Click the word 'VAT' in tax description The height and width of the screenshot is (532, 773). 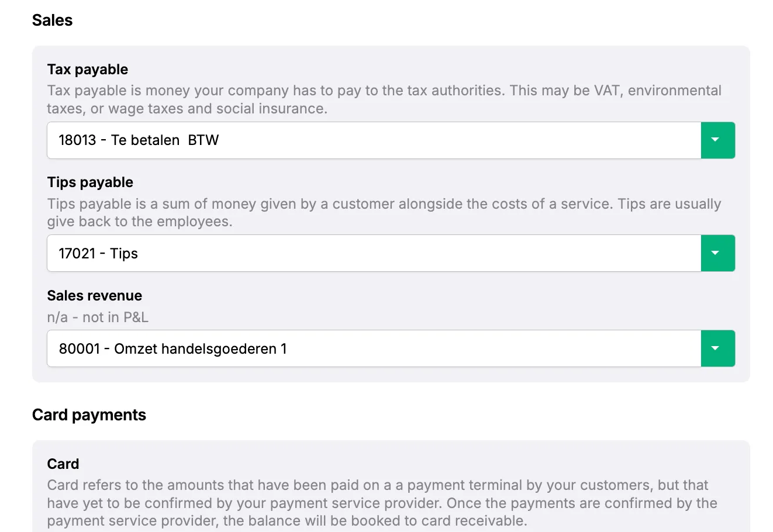coord(606,91)
